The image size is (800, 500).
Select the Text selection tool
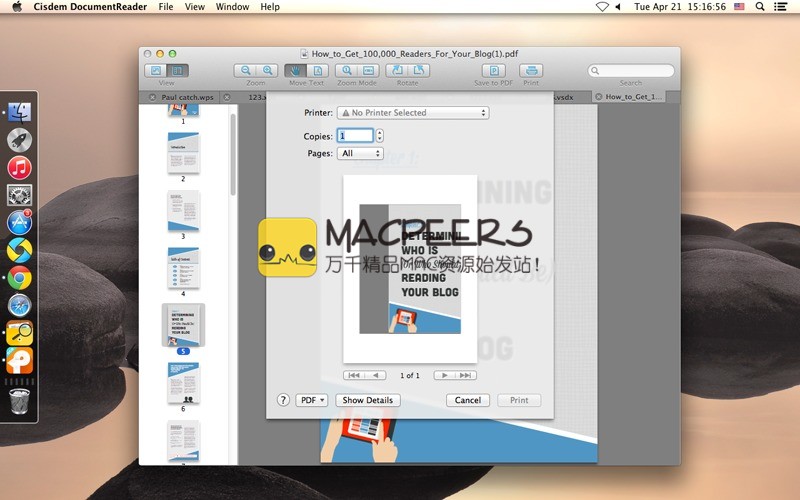317,71
